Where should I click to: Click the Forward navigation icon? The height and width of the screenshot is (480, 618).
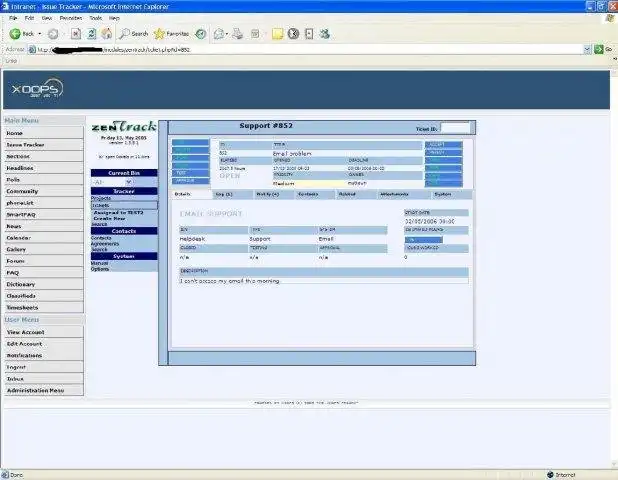[x=53, y=34]
